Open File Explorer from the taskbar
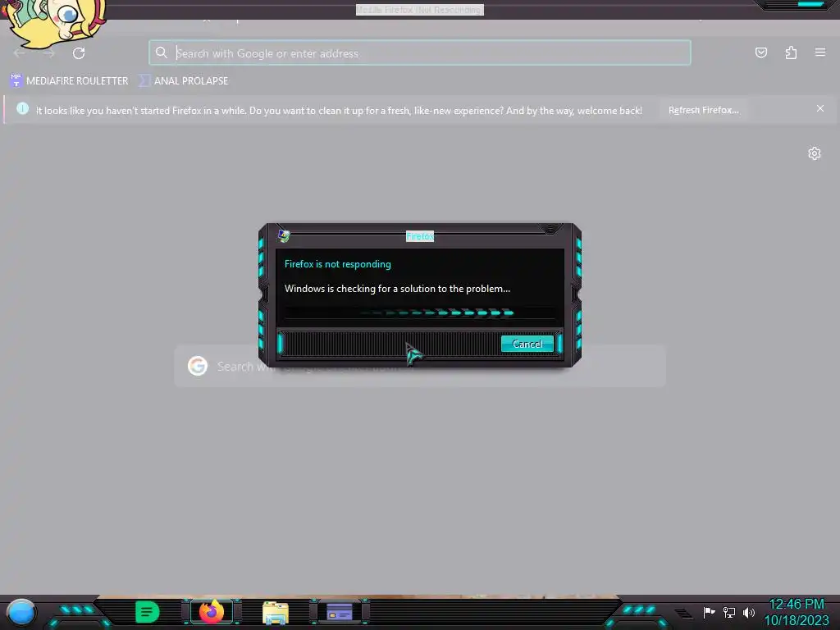Screen dimensions: 840x630 [276, 613]
